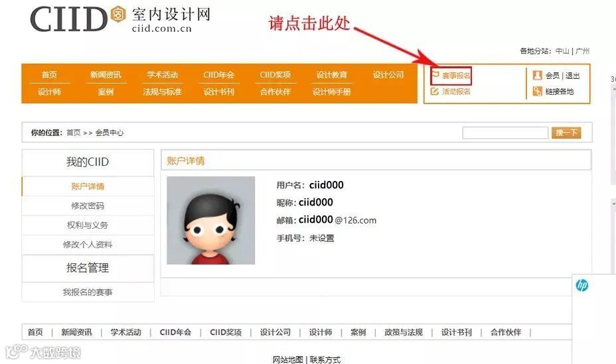Click the 我的CIID sidebar heading
Viewport: 616px width, 364px height.
pos(88,162)
